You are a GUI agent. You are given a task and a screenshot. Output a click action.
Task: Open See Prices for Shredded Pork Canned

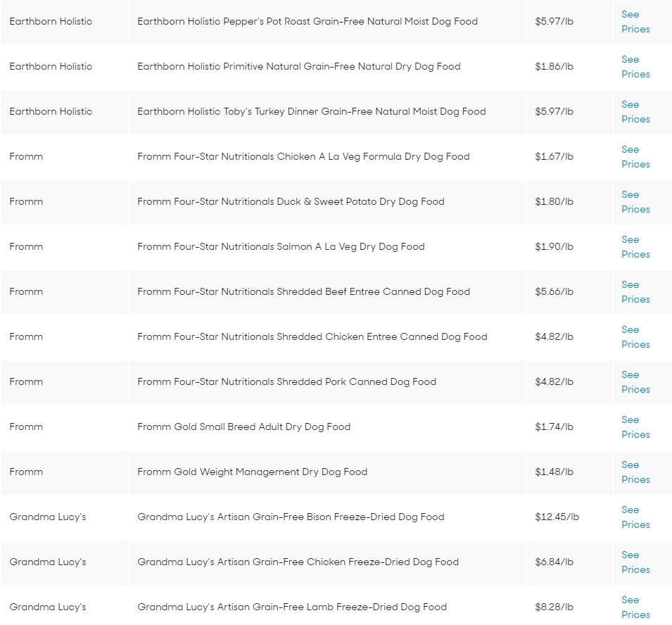pos(635,382)
